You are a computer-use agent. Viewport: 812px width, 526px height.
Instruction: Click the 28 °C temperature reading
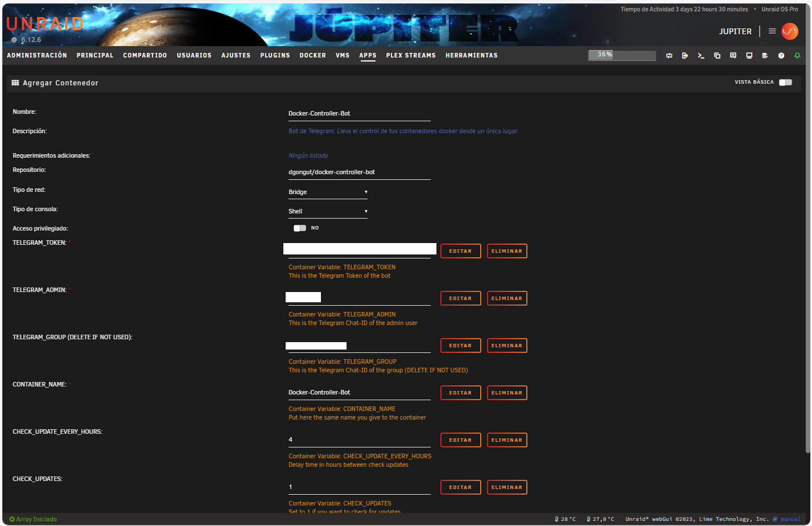coord(565,519)
